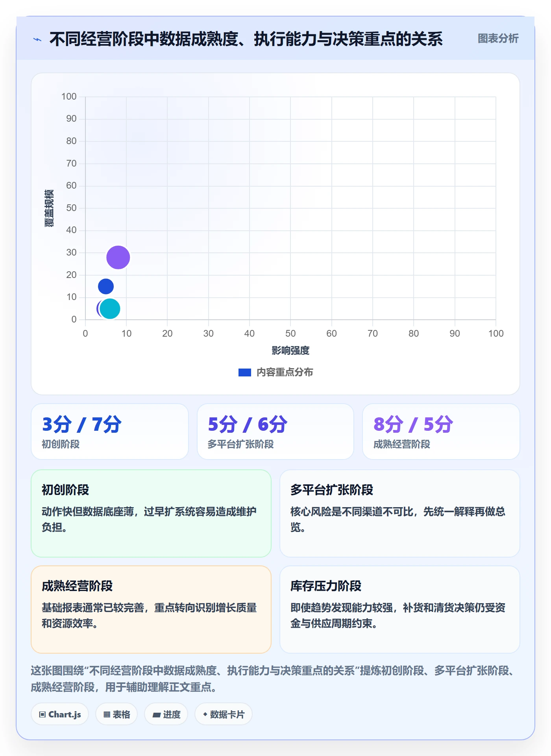The image size is (551, 756).
Task: Open the 多平台扩张阶段 description card heading
Action: 331,490
